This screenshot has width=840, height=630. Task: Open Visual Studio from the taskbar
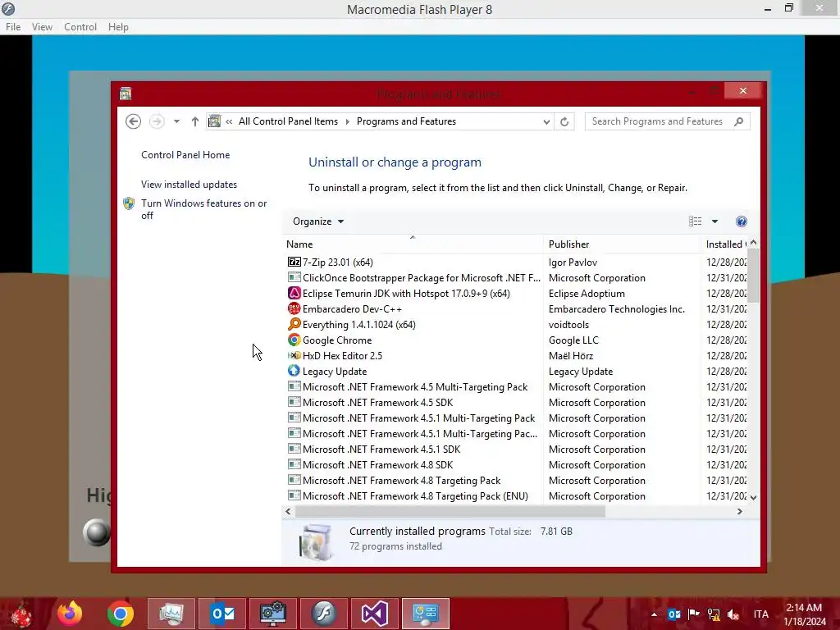point(375,614)
